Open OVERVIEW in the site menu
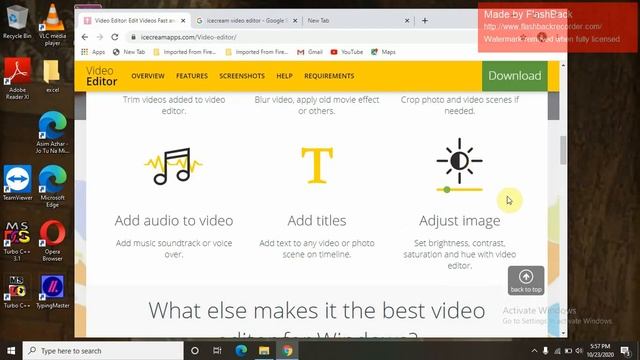640x360 pixels. [148, 76]
